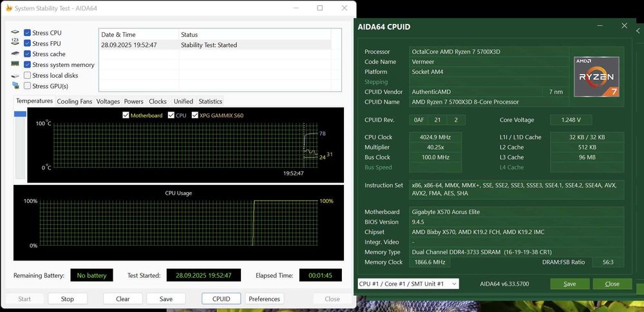
Task: Click the cache chip icon beside Stress cache
Action: (x=15, y=54)
